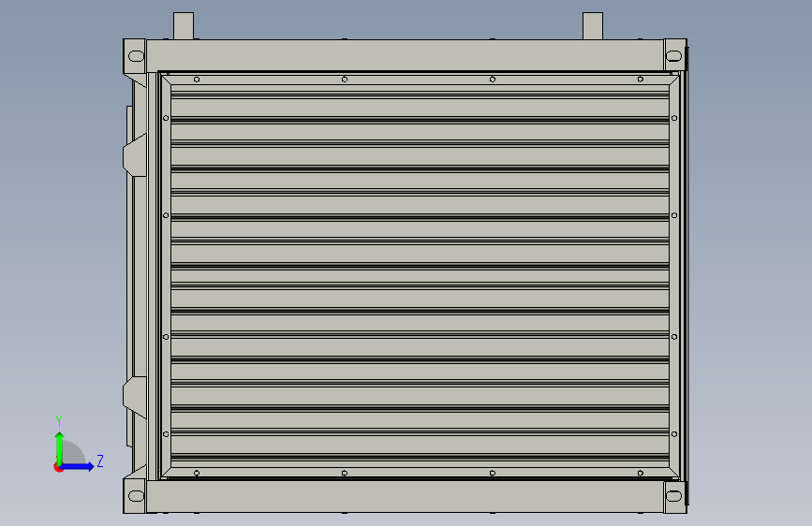Select the upper hinge bracket on left side
This screenshot has height=526, width=812.
coord(135,154)
